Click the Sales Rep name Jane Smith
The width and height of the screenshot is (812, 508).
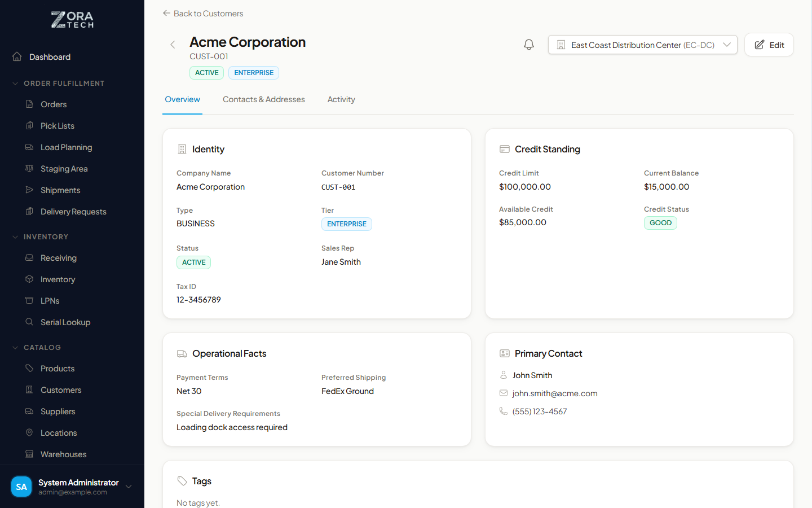(x=341, y=262)
